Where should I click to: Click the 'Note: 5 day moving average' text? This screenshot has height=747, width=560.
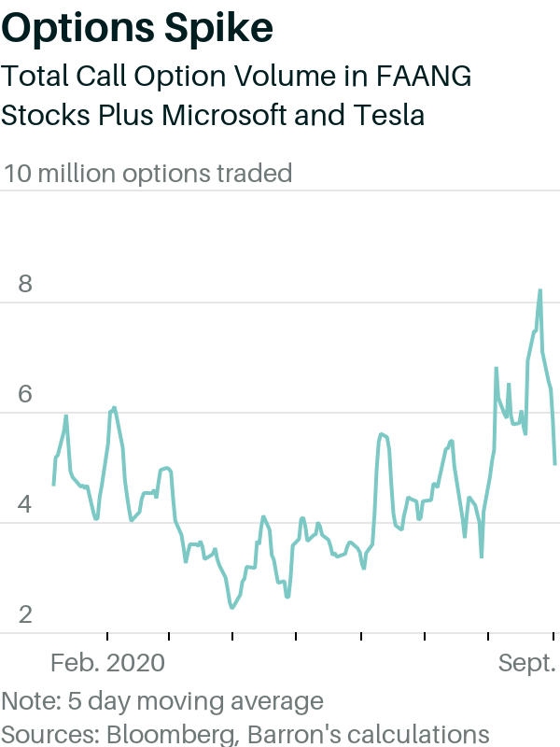[x=162, y=701]
